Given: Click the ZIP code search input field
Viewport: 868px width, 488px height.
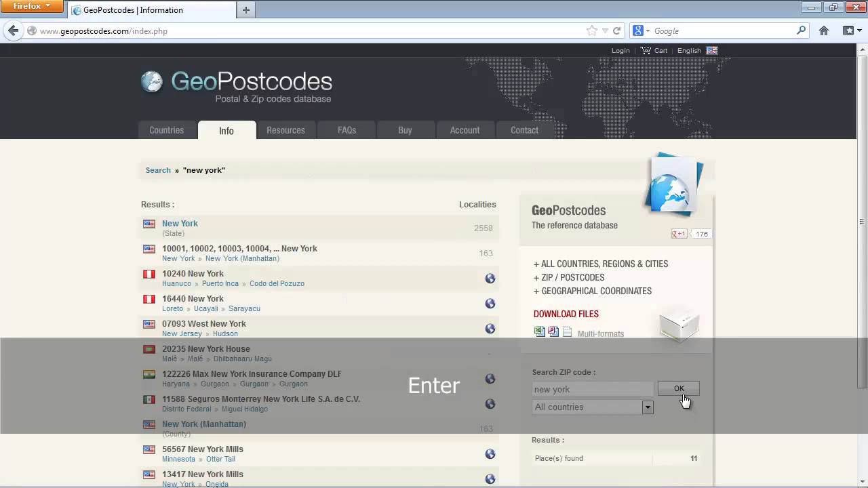Looking at the screenshot, I should pos(593,389).
